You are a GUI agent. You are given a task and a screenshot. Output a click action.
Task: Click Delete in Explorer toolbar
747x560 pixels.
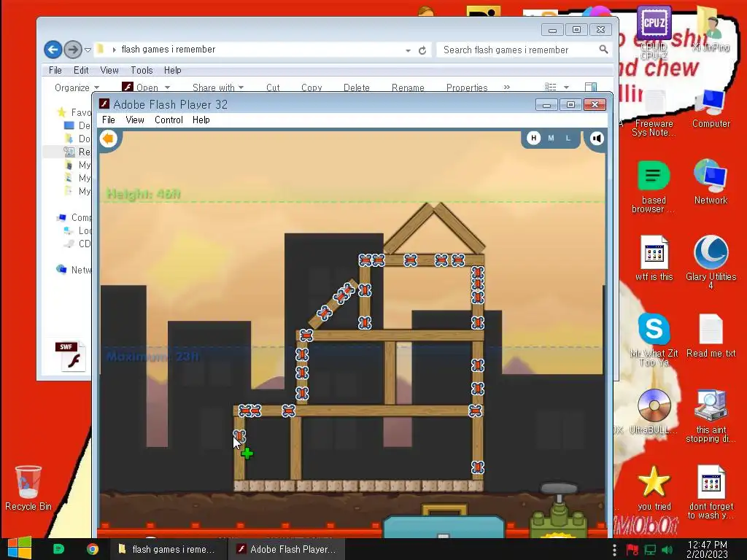(356, 87)
